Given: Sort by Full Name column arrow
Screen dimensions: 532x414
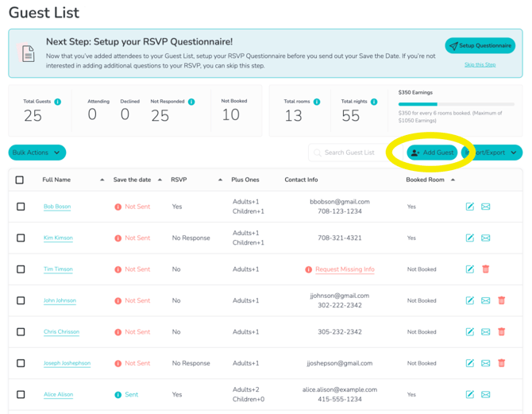Looking at the screenshot, I should (x=102, y=180).
